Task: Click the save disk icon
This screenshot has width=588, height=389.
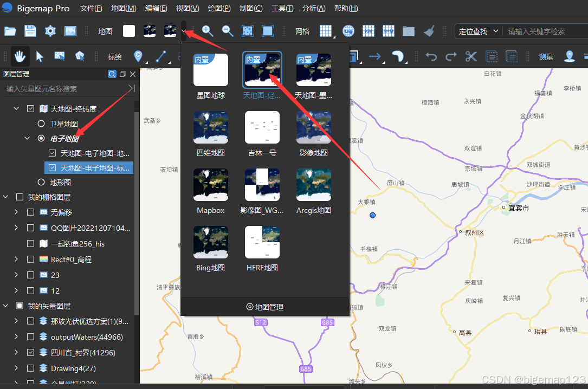Action: pyautogui.click(x=30, y=31)
